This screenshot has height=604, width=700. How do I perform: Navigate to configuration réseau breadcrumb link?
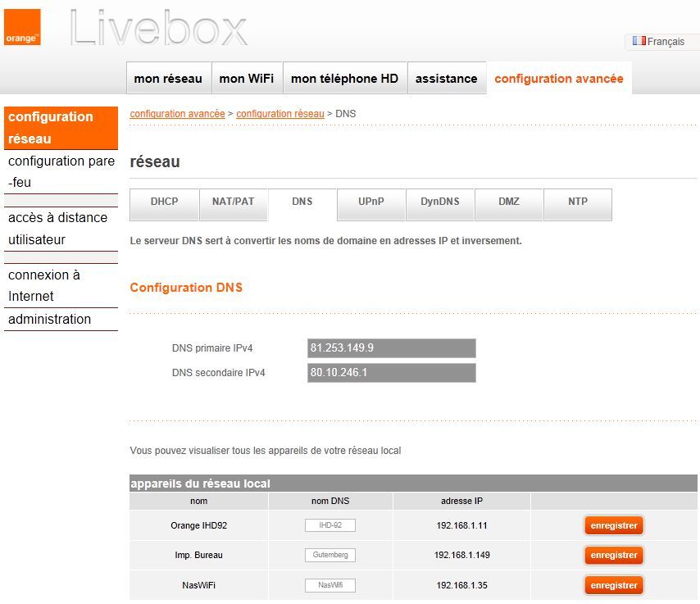point(278,113)
